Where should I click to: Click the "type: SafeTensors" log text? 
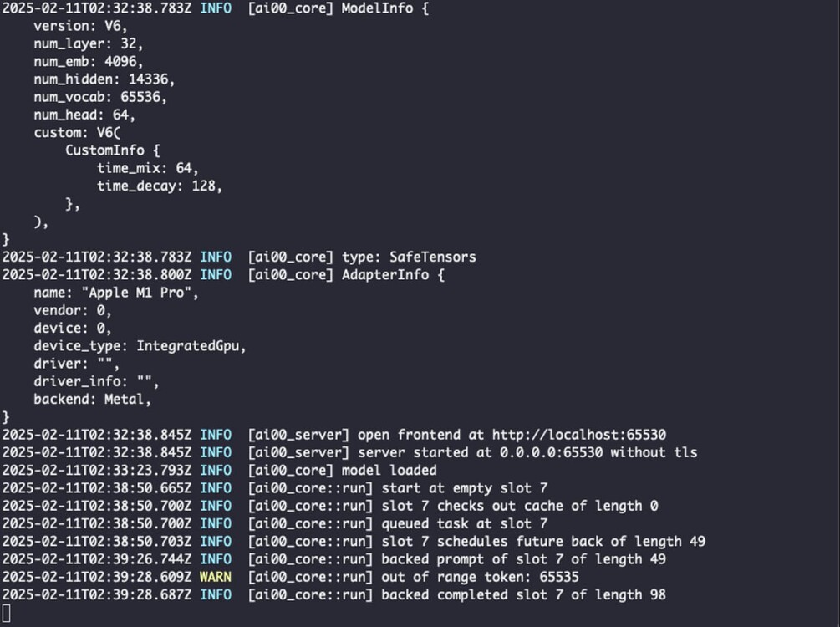coord(409,257)
